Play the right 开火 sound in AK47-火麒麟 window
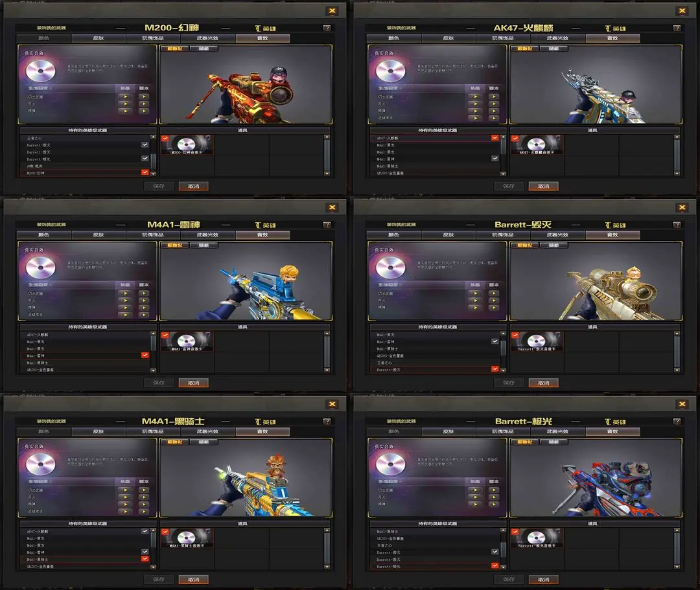The width and height of the screenshot is (700, 590). click(494, 104)
